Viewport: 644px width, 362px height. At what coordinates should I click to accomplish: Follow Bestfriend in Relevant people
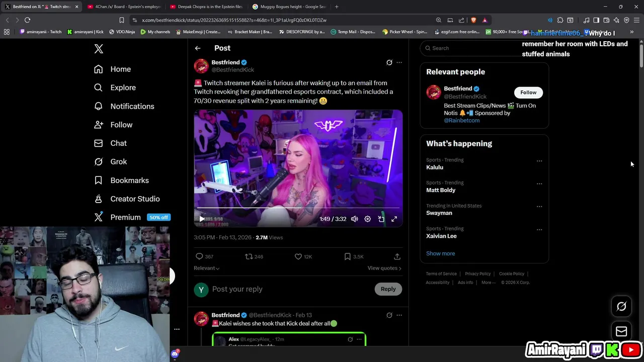[x=528, y=93]
